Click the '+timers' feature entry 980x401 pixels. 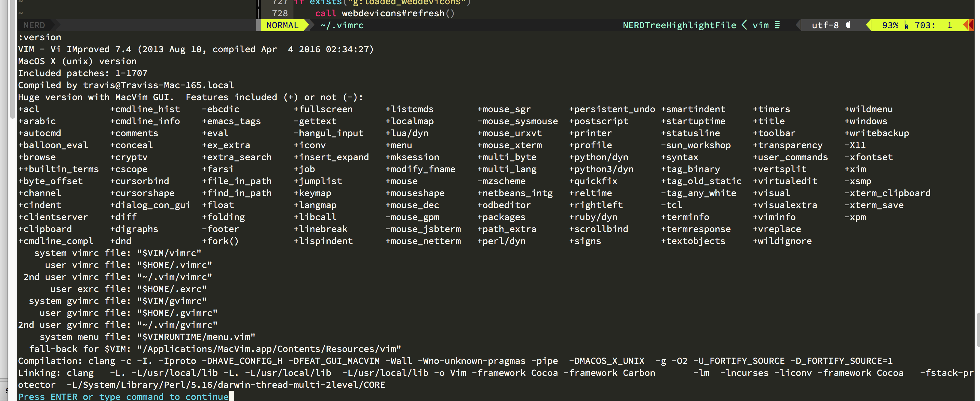(x=771, y=109)
